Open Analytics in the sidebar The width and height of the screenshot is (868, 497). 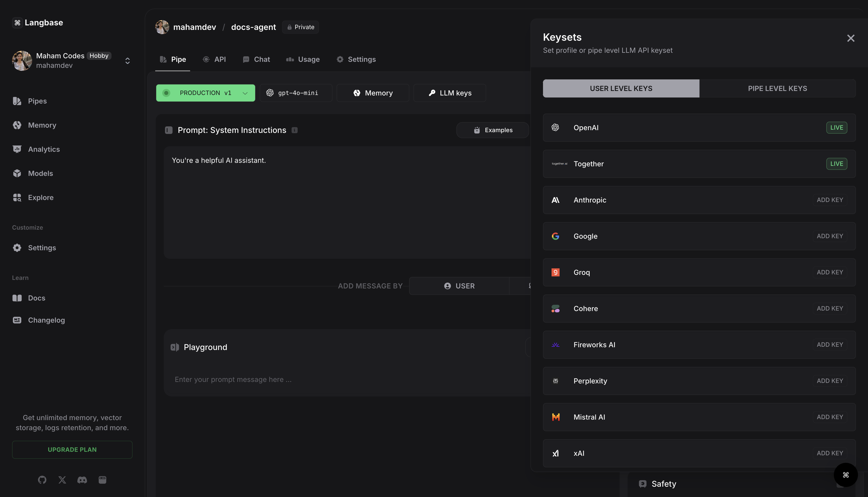[x=44, y=149]
